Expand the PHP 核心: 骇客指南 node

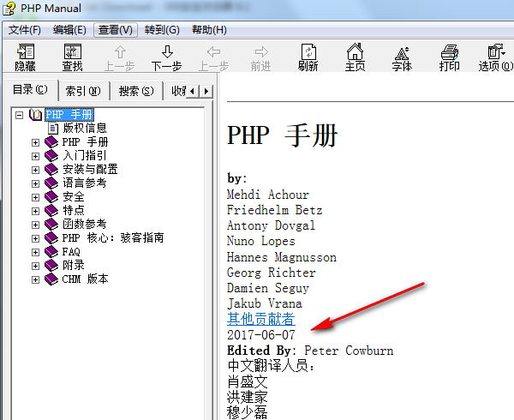[x=35, y=238]
